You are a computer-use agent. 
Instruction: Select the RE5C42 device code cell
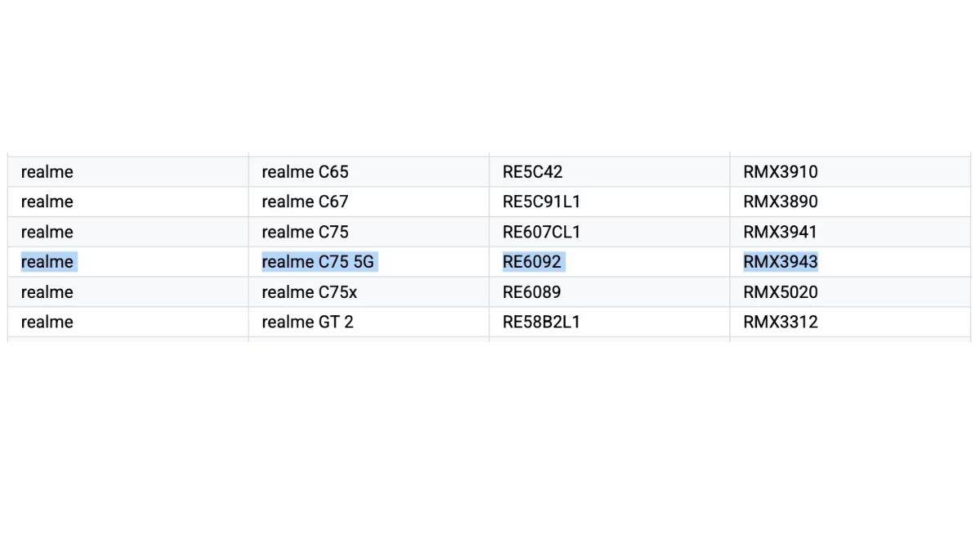click(532, 172)
